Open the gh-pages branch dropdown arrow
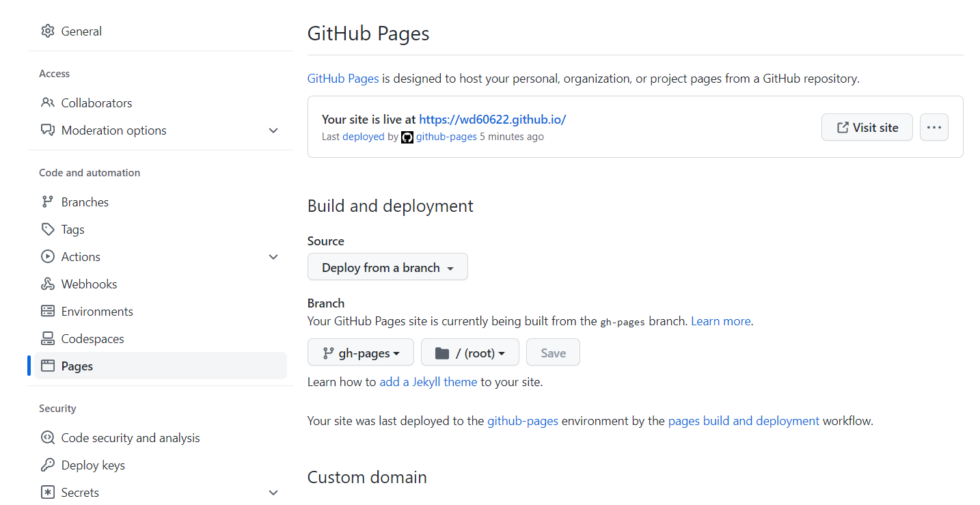Screen dimensions: 980x505 click(x=397, y=354)
